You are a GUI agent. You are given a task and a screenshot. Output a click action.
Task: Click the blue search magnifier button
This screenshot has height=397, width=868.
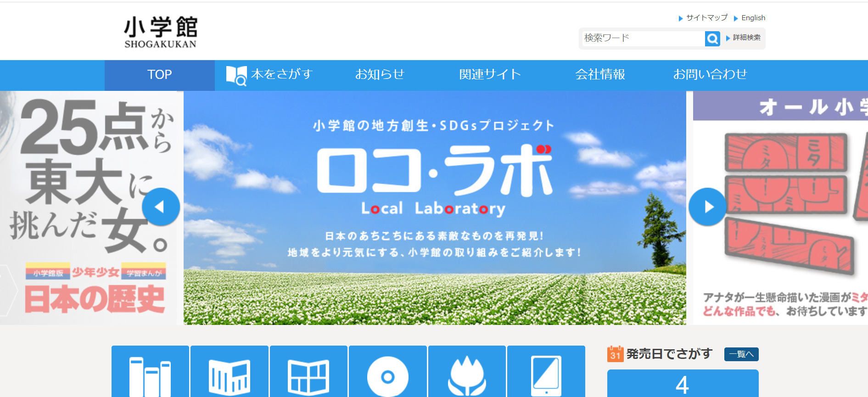tap(712, 39)
